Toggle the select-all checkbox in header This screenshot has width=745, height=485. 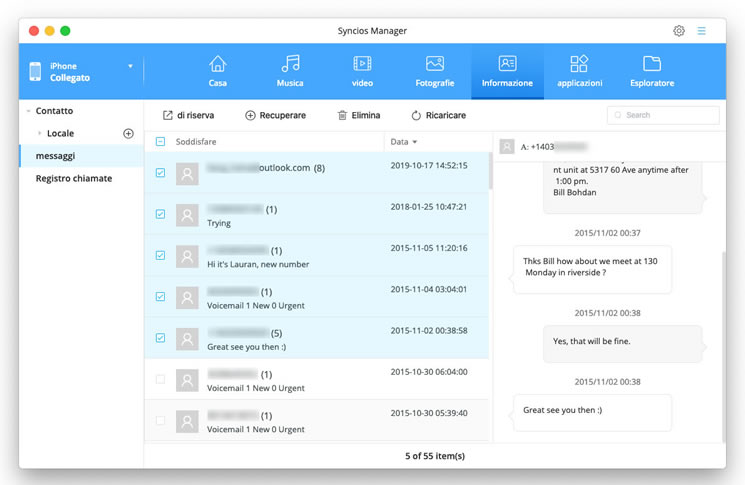(161, 142)
